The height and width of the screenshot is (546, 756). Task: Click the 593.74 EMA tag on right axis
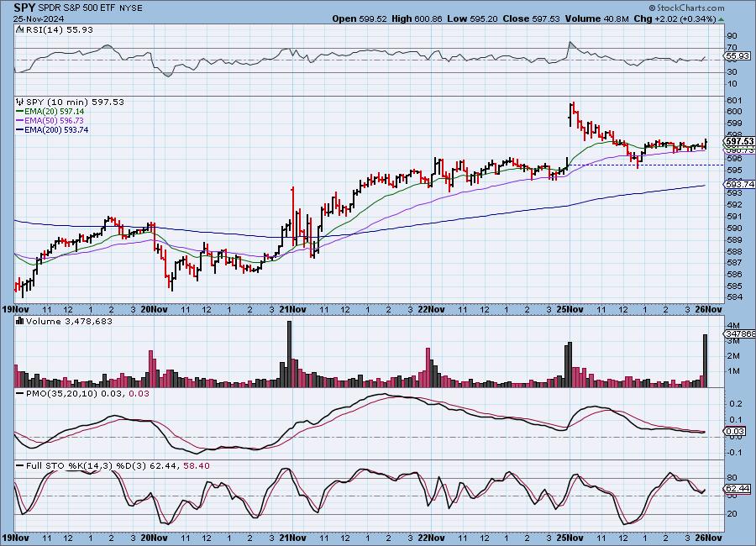(739, 184)
